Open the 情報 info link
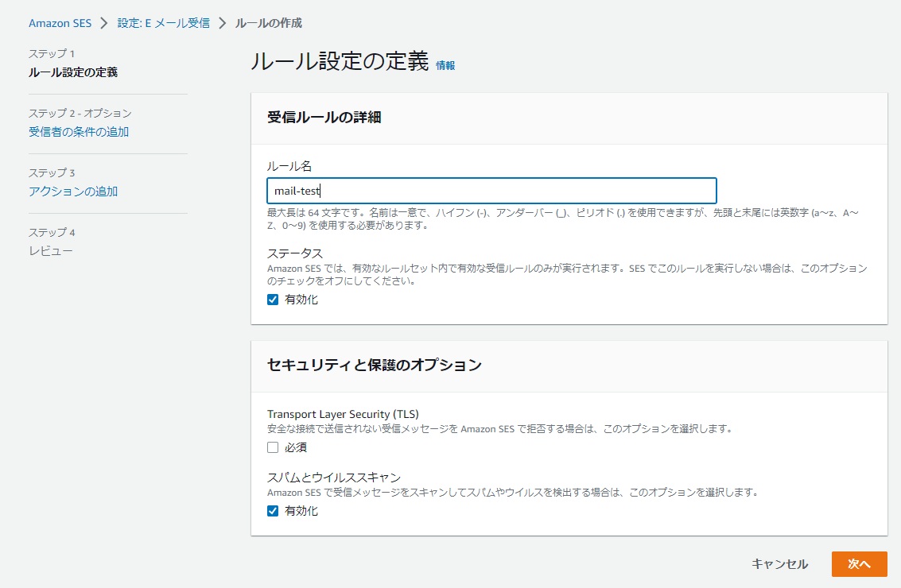 pyautogui.click(x=445, y=65)
